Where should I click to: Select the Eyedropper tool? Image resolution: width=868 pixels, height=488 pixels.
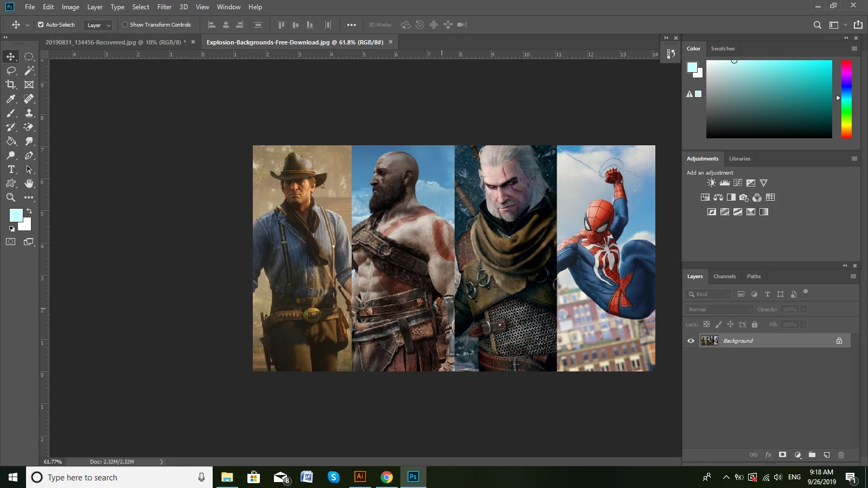click(11, 99)
